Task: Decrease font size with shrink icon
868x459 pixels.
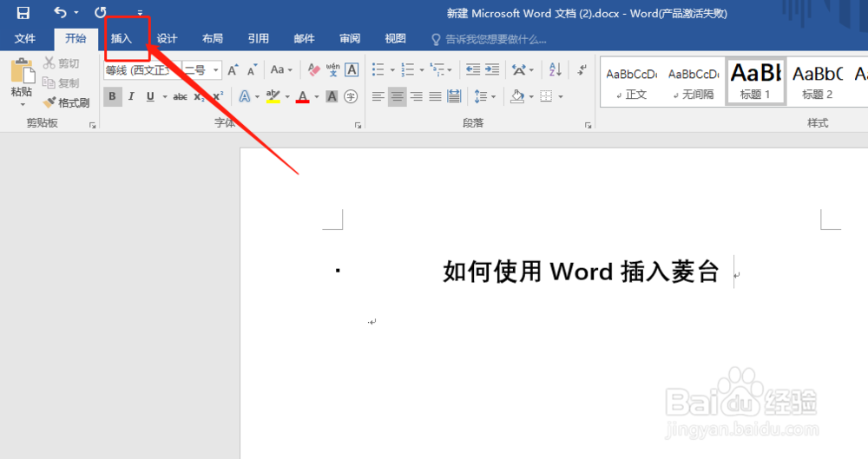Action: [x=253, y=69]
